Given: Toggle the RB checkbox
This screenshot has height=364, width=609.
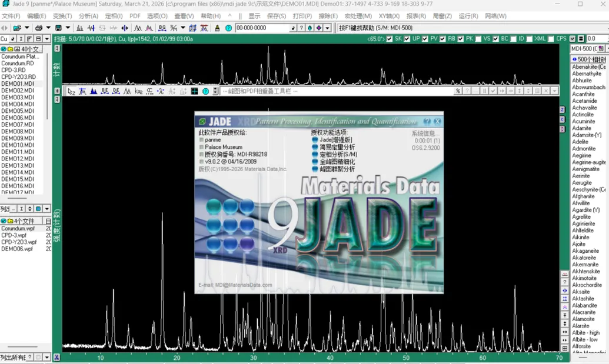Looking at the screenshot, I should click(x=442, y=39).
